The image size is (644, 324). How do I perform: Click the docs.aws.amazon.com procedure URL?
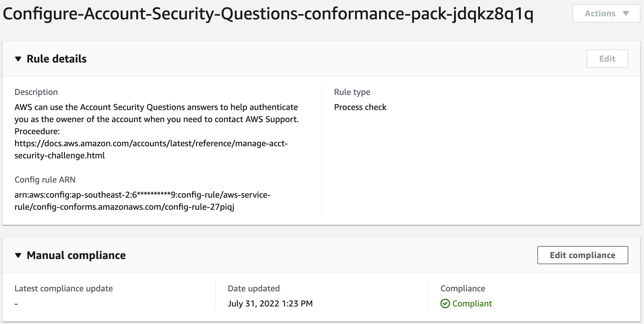coord(151,144)
